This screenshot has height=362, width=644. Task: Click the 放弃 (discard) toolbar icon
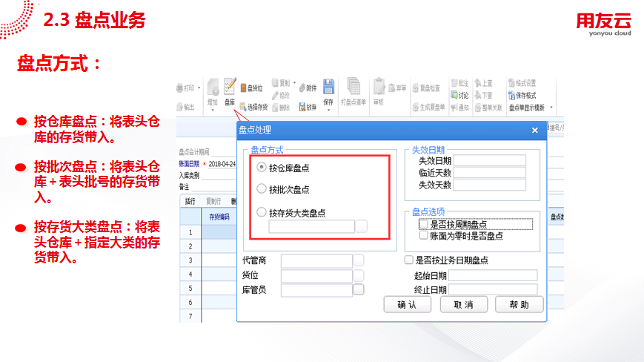coord(302,107)
